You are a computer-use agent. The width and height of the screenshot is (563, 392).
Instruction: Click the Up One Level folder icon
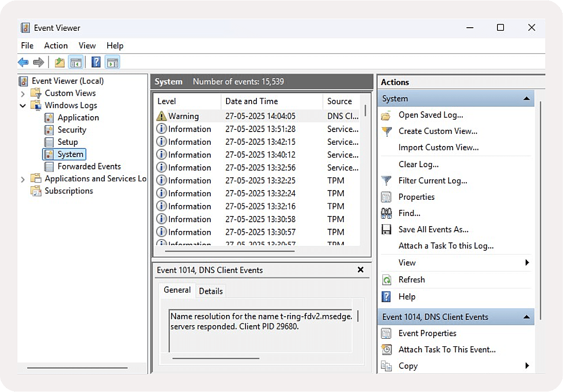tap(59, 62)
